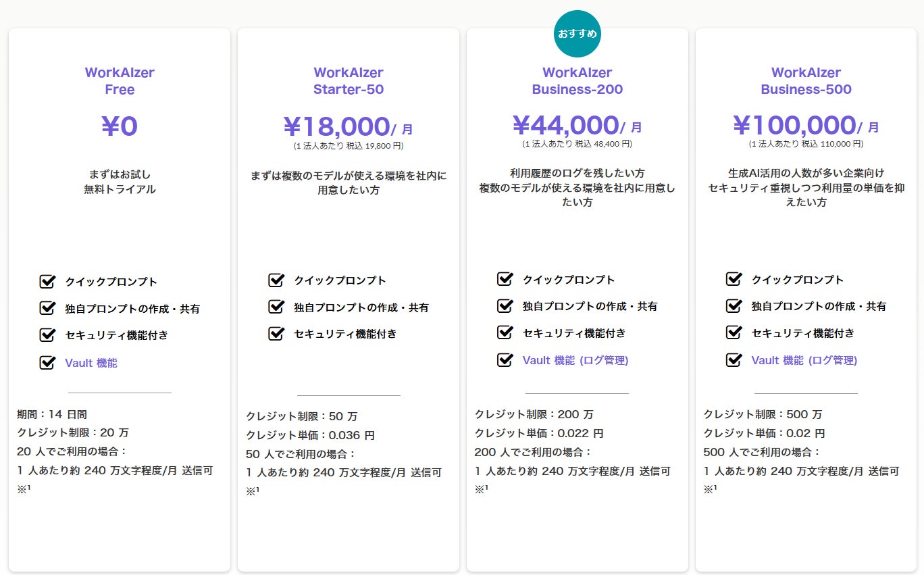This screenshot has height=575, width=924.
Task: Open Vault 機能 (ログ管理) link under Business-200
Action: (x=575, y=360)
